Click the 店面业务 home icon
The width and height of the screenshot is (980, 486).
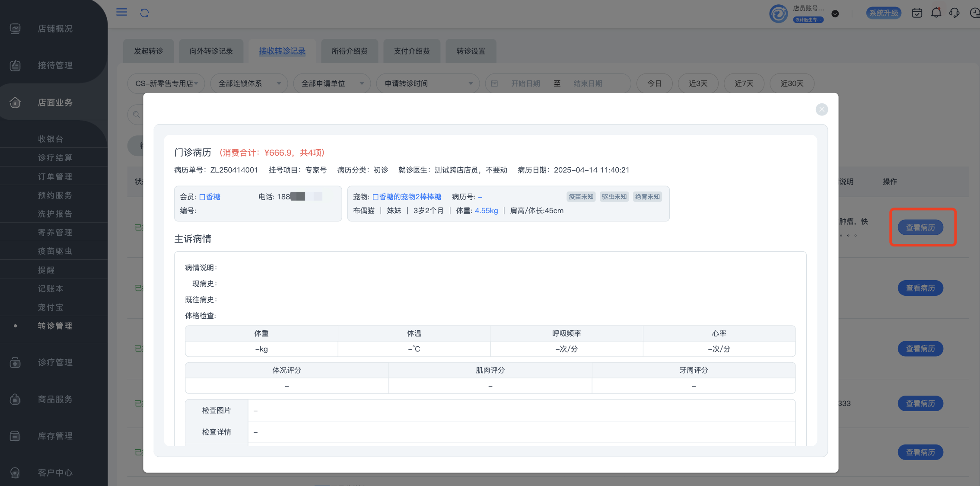pyautogui.click(x=15, y=102)
